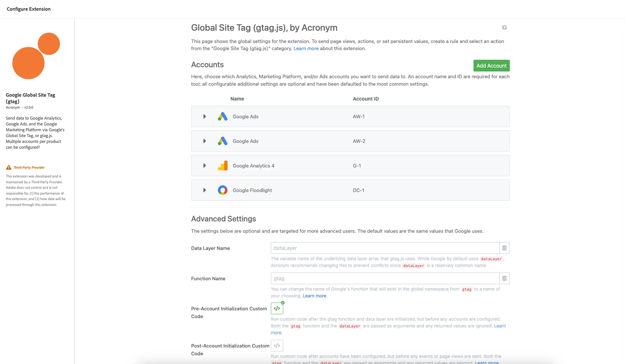Click into the Function Name input field
The height and width of the screenshot is (364, 625).
click(x=385, y=279)
